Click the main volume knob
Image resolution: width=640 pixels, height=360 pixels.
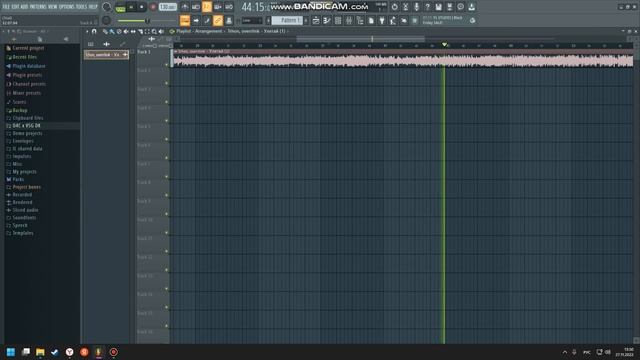[x=106, y=7]
